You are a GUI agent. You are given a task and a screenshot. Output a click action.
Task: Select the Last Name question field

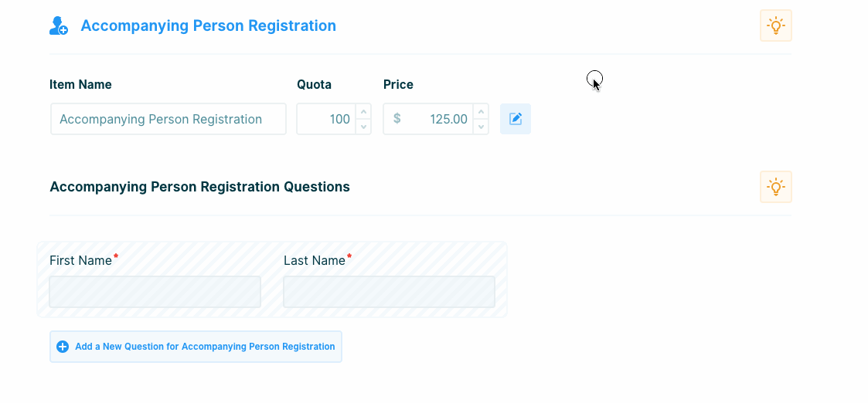tap(389, 292)
